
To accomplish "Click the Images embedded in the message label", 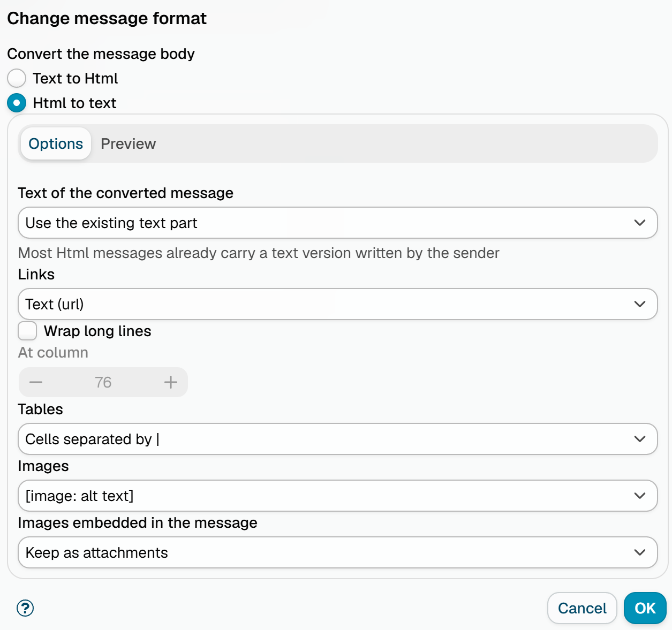I will 138,522.
